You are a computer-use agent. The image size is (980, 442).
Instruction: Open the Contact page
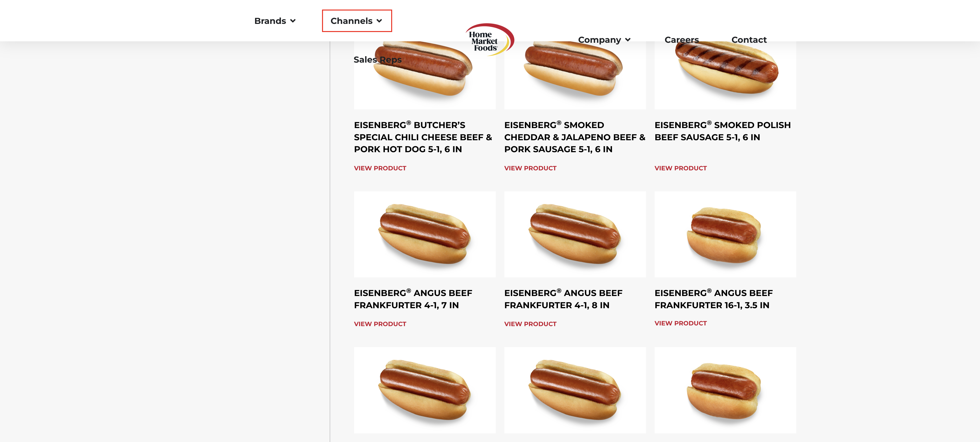[749, 40]
